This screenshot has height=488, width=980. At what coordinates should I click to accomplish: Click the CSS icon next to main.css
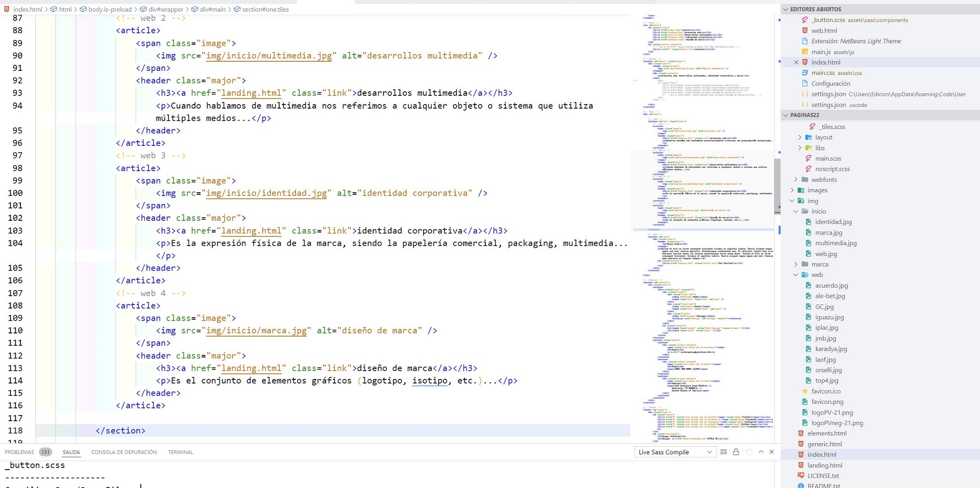click(x=804, y=73)
